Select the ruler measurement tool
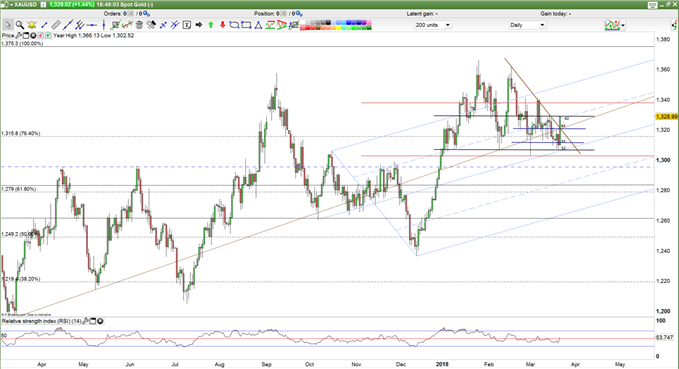This screenshot has width=679, height=369. [56, 25]
